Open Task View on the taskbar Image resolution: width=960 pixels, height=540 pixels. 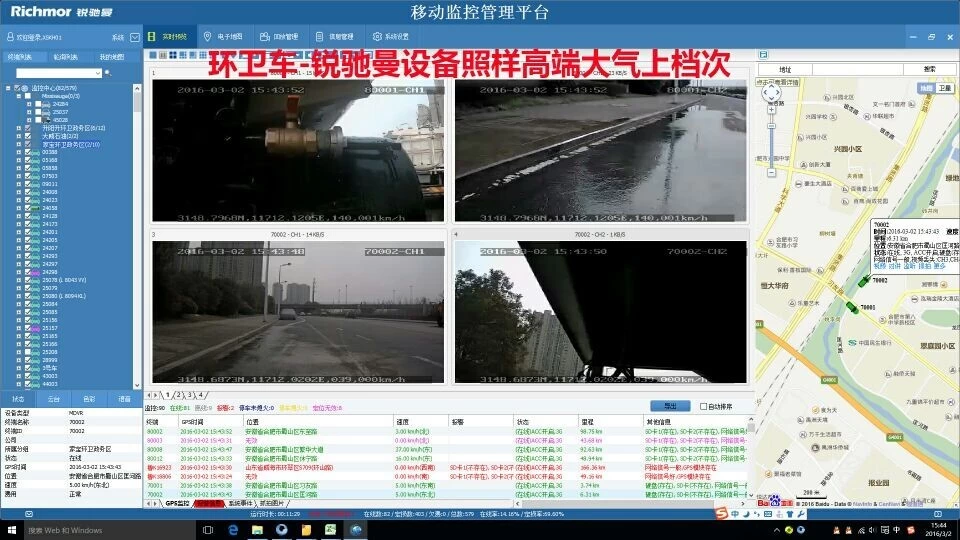[x=208, y=530]
